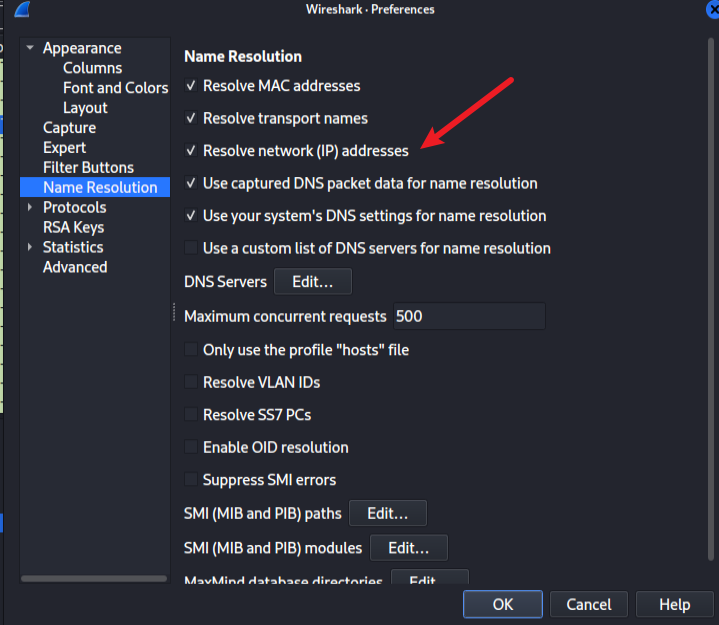Screen dimensions: 719x625
Task: Click Edit button next to DNS Servers
Action: 312,282
